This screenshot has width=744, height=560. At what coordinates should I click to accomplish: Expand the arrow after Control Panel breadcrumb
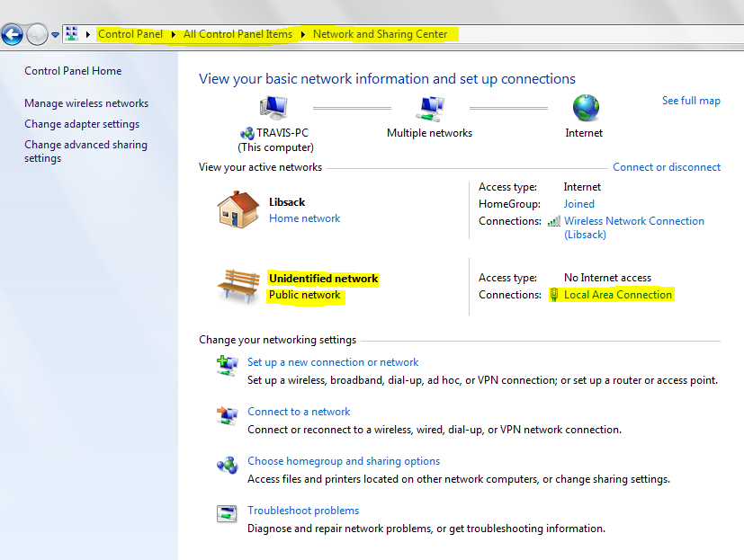(174, 34)
